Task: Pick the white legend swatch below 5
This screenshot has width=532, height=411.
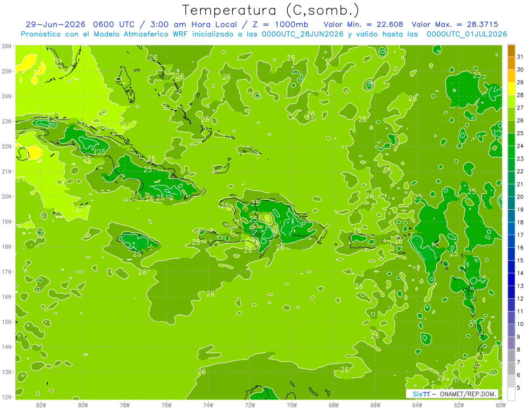Action: click(x=511, y=394)
